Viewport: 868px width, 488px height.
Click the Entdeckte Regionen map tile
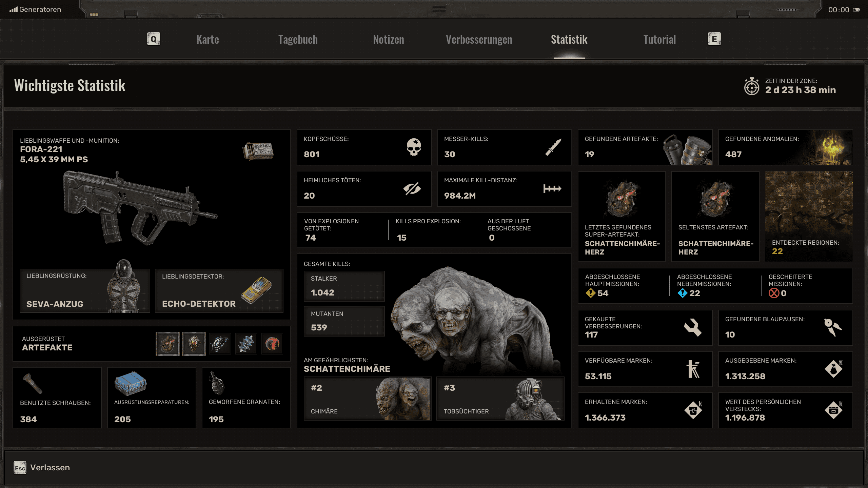(809, 216)
